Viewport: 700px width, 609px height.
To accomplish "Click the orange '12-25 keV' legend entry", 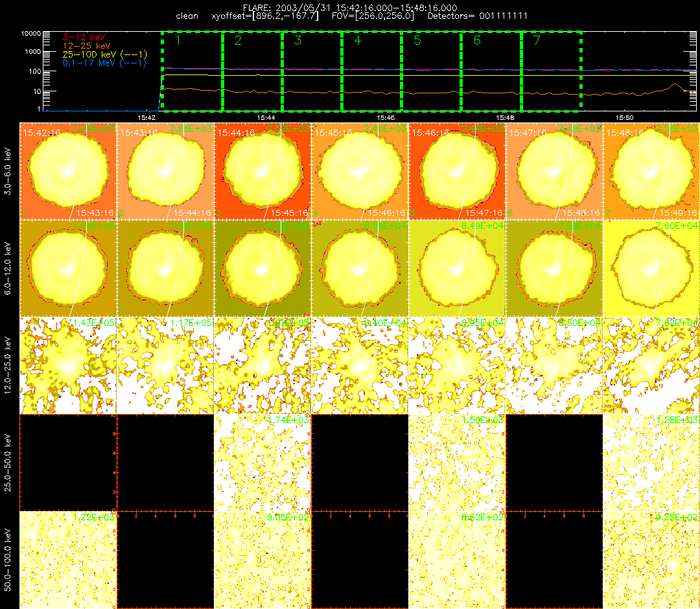I will coord(86,46).
